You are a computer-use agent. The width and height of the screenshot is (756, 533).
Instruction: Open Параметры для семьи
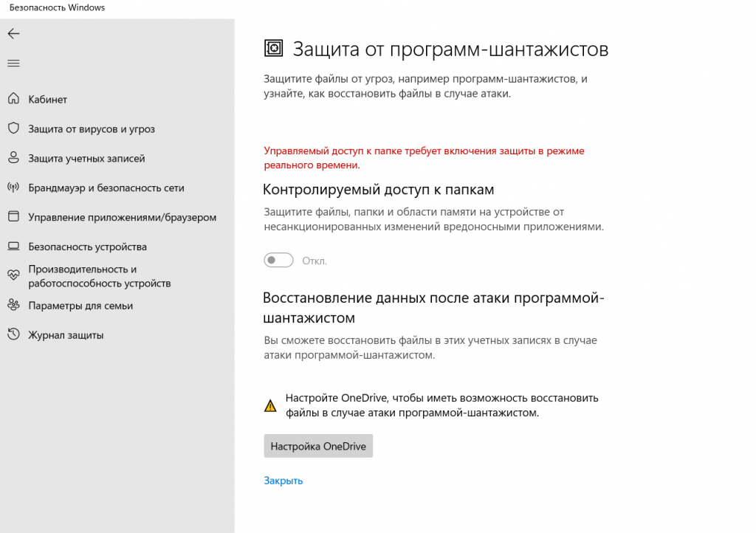pyautogui.click(x=80, y=306)
